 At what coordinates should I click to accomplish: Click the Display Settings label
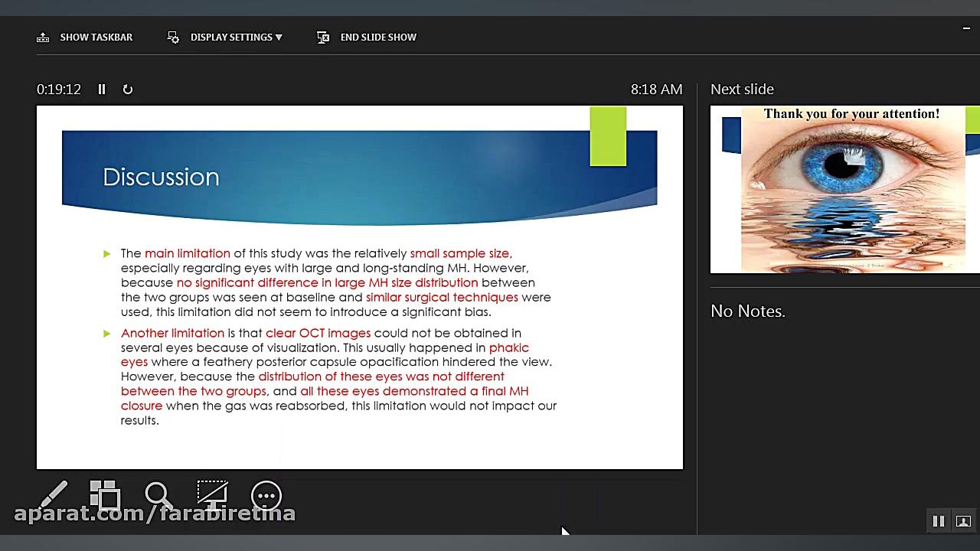(x=231, y=37)
